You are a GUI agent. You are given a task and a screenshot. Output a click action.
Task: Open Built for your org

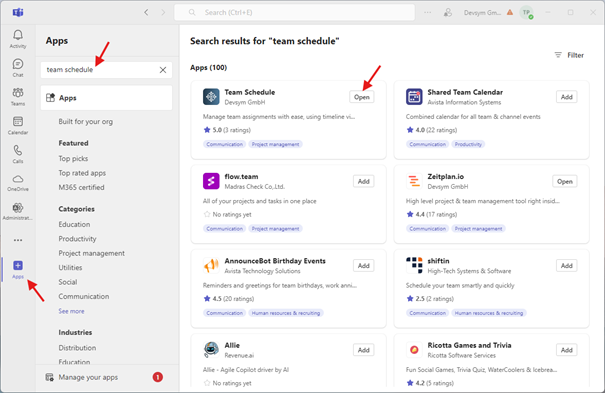click(x=86, y=121)
